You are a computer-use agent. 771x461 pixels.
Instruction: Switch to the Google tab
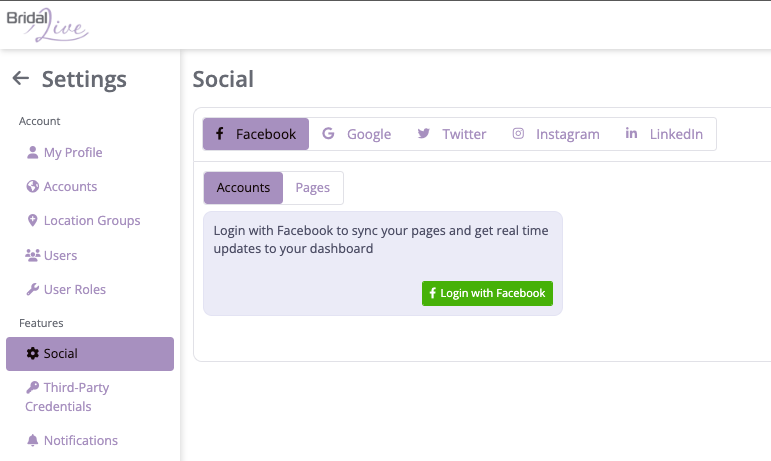click(x=356, y=134)
